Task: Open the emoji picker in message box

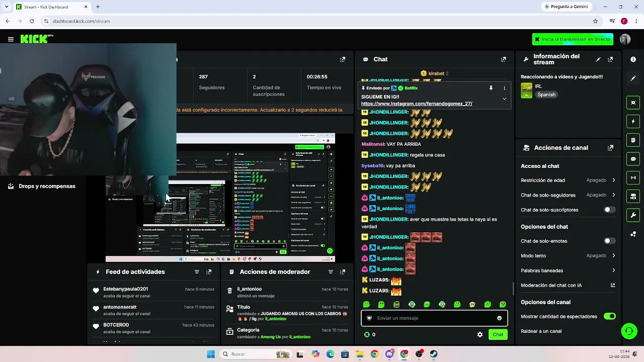Action: click(499, 318)
